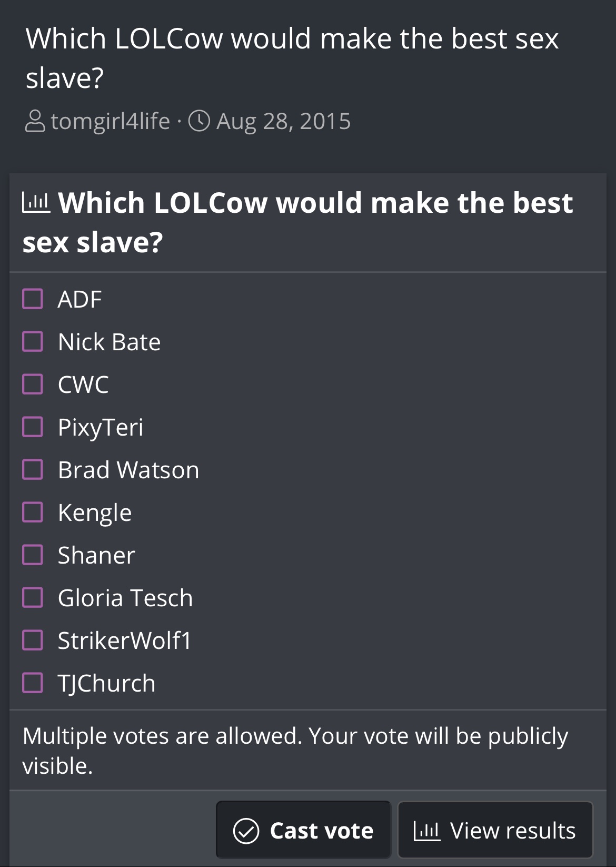
Task: Toggle the PixyTeri checkbox
Action: pos(33,427)
